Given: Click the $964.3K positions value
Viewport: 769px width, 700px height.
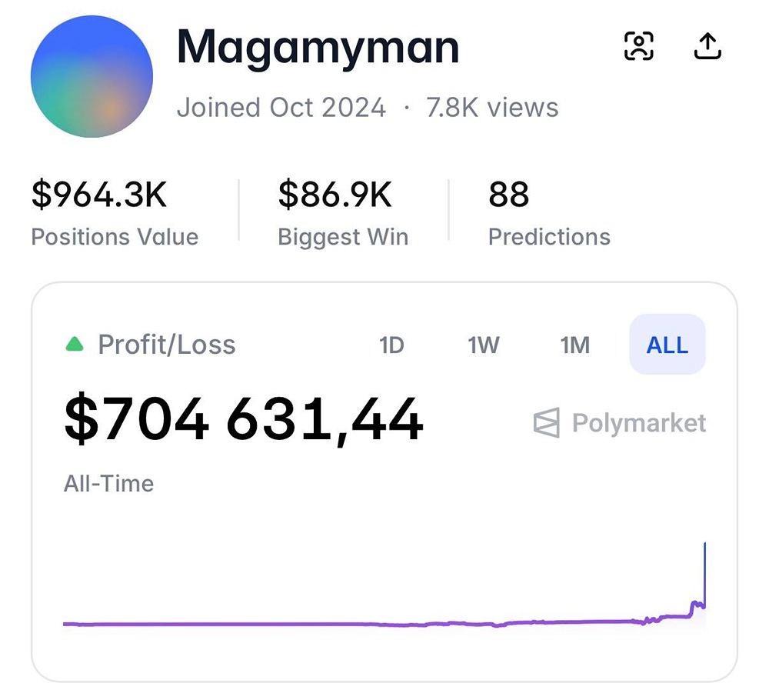Looking at the screenshot, I should (x=98, y=195).
